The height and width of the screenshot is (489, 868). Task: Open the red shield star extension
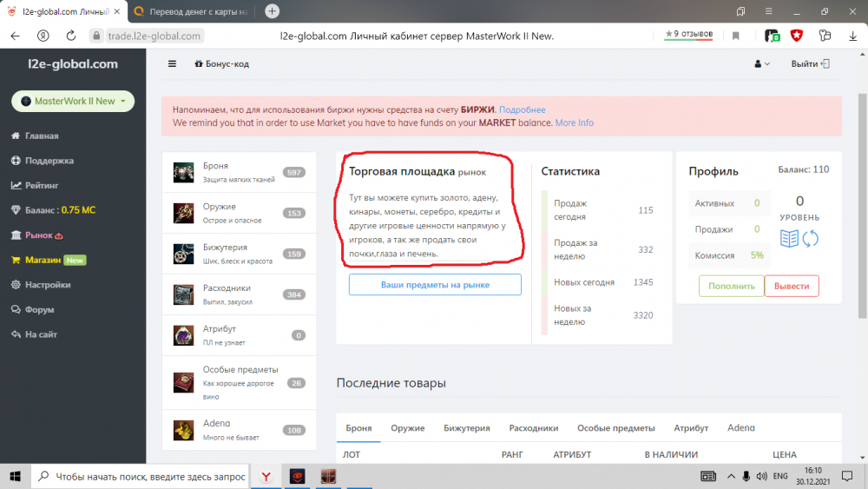[x=797, y=36]
